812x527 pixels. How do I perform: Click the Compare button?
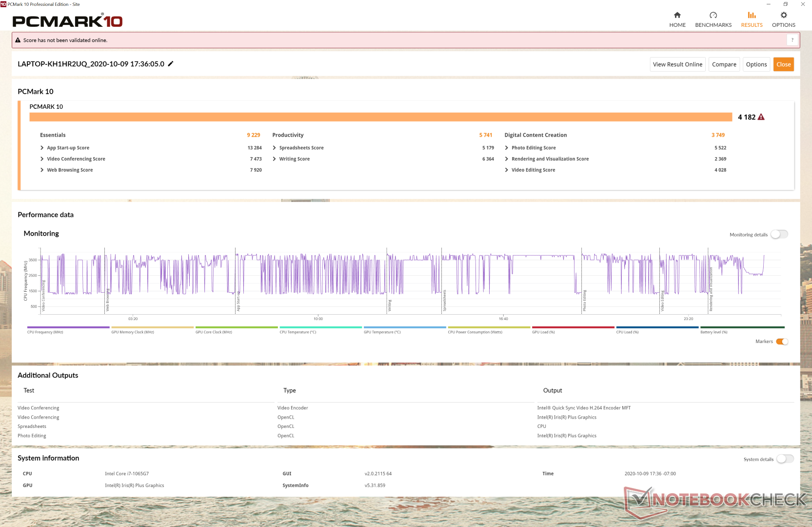(724, 64)
